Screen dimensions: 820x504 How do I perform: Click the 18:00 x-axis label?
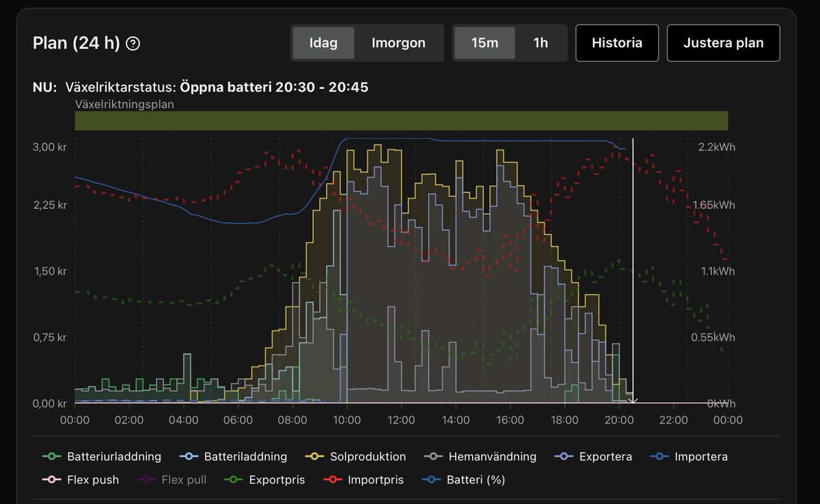pos(564,420)
